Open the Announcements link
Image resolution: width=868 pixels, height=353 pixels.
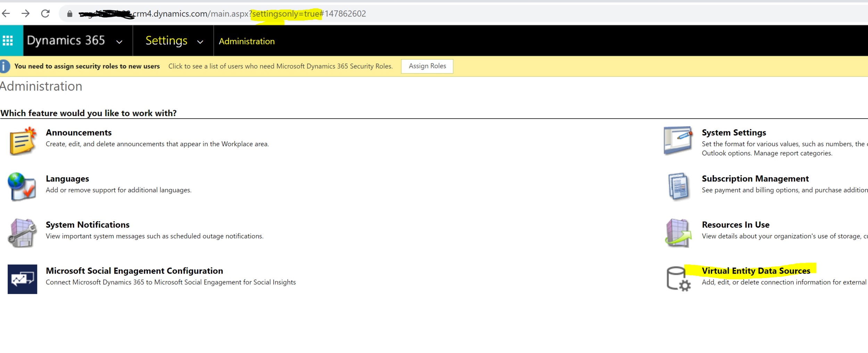78,132
